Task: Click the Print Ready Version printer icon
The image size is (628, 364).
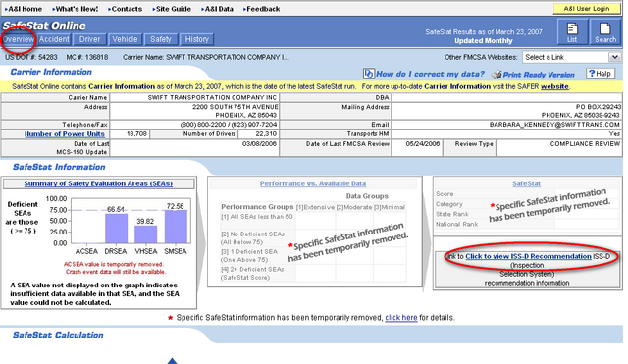Action: pos(497,75)
